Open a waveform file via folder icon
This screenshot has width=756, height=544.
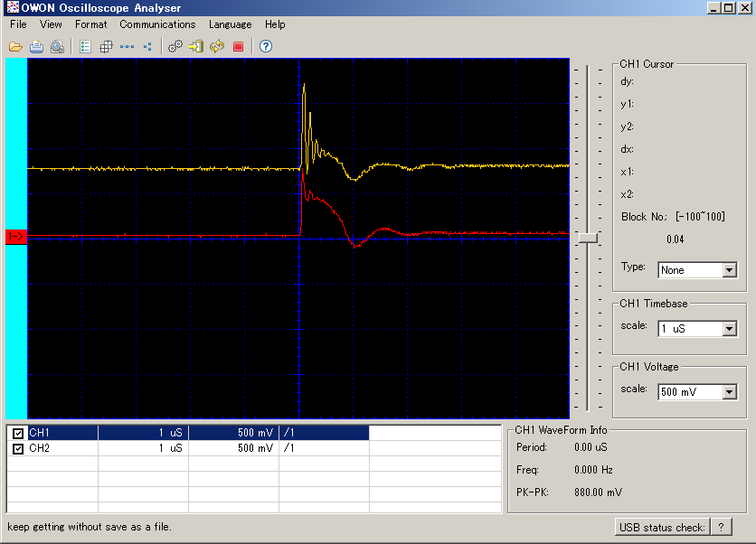point(15,47)
